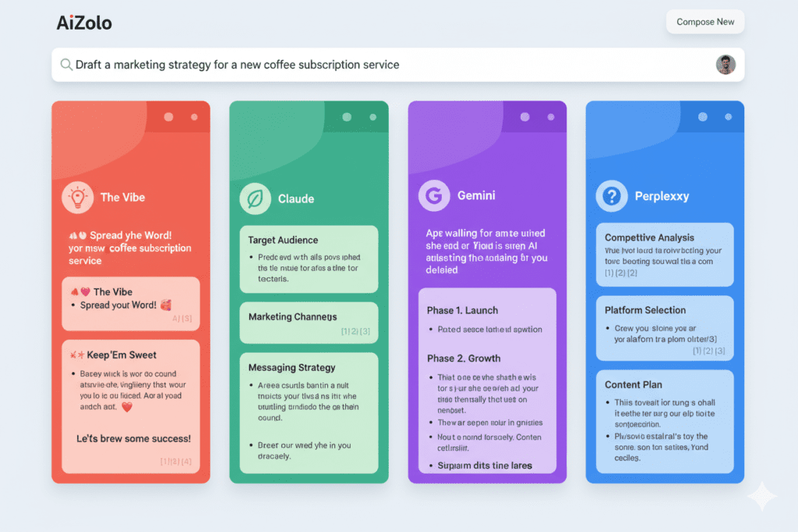Screen dimensions: 798x532
Task: Click the sparkle icon in bottom corner
Action: coord(761,496)
